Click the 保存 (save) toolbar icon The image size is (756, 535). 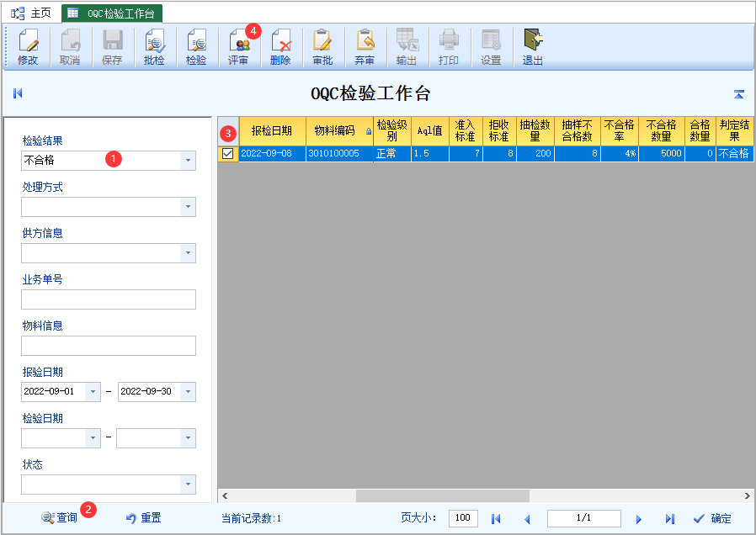[x=112, y=47]
